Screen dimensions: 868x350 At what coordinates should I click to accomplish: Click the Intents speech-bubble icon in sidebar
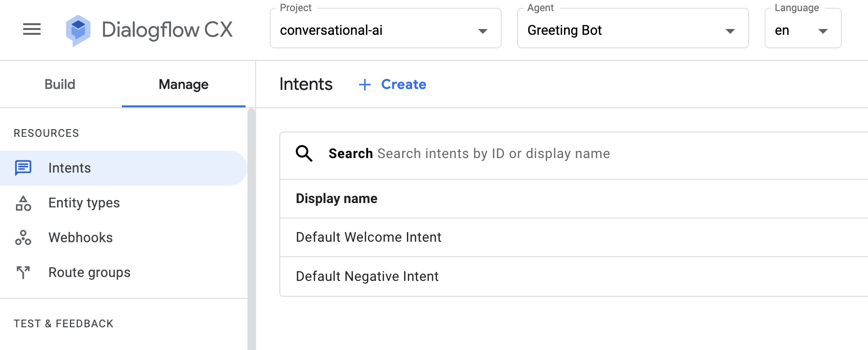pyautogui.click(x=23, y=168)
